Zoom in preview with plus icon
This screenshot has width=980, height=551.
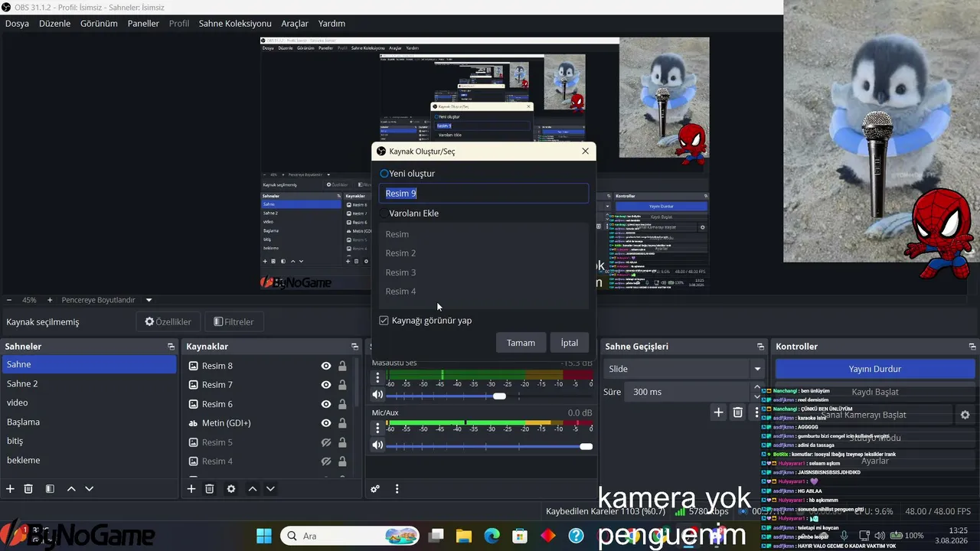50,300
